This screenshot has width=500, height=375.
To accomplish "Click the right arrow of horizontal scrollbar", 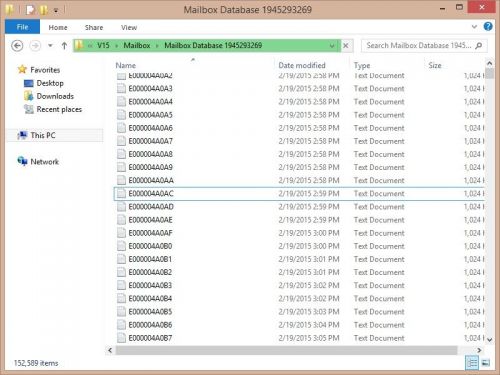I will [479, 350].
